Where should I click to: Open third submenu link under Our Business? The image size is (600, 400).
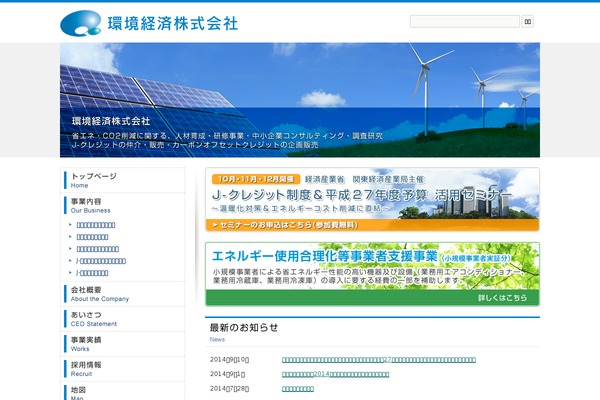98,249
